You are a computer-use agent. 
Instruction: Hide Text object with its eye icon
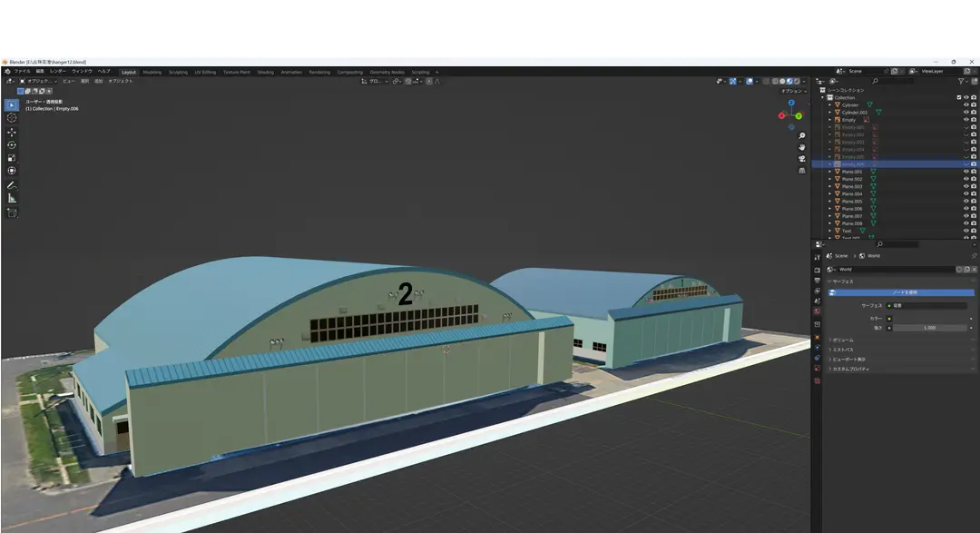point(966,231)
